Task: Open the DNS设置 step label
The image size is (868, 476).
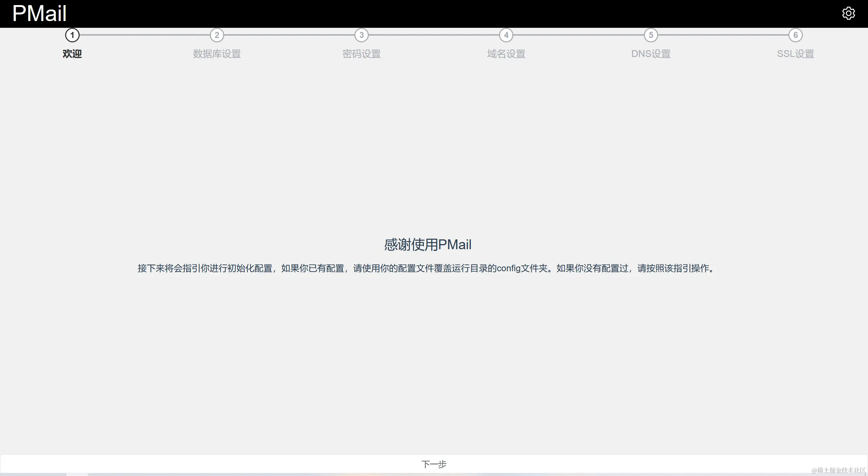Action: [x=651, y=54]
